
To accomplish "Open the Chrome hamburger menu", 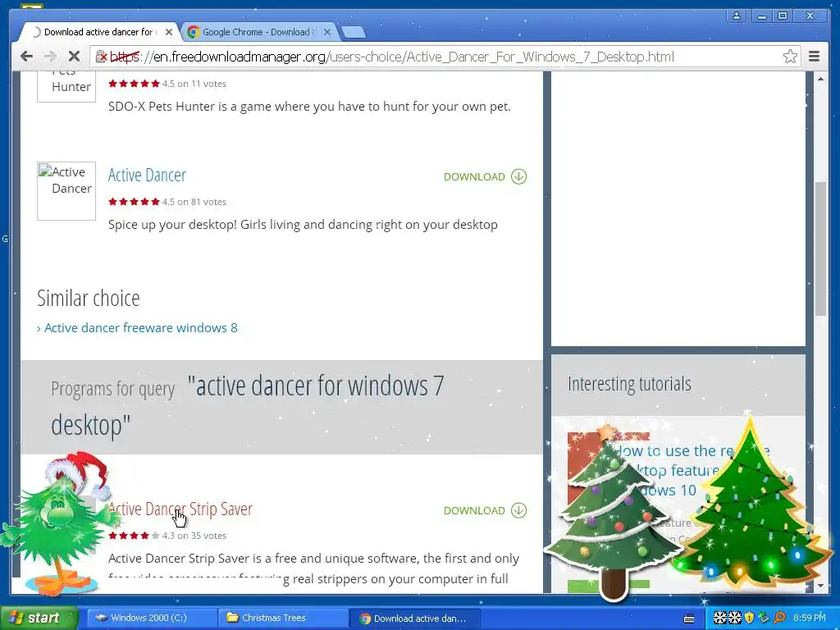I will 814,57.
